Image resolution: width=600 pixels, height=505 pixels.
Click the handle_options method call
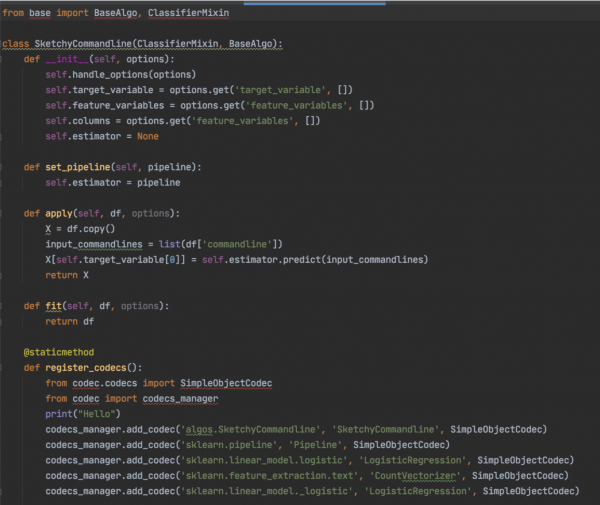110,75
